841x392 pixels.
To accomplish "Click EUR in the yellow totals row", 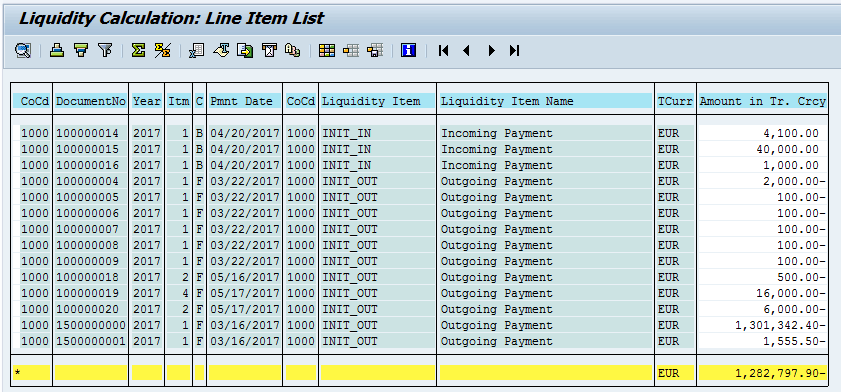I will pos(668,373).
